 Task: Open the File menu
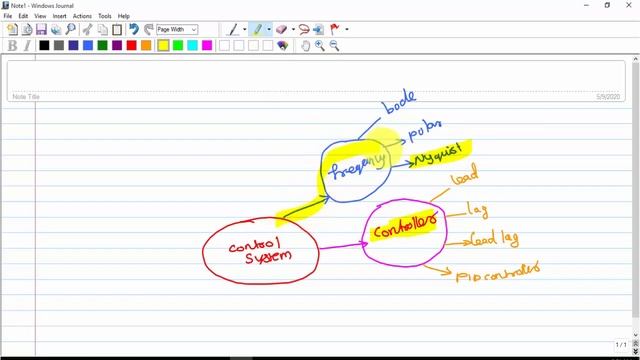[8, 16]
